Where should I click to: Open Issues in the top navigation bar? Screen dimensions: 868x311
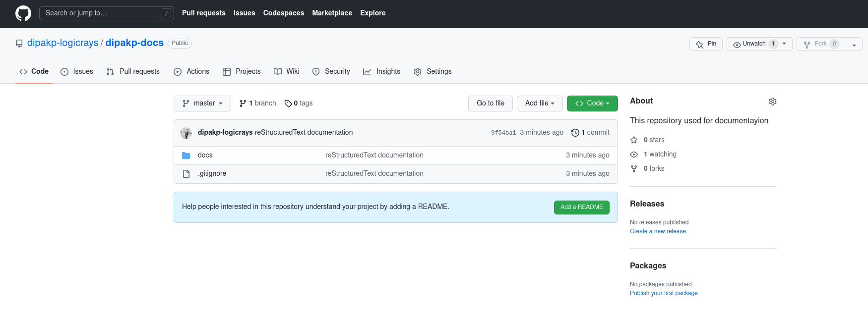pos(245,13)
